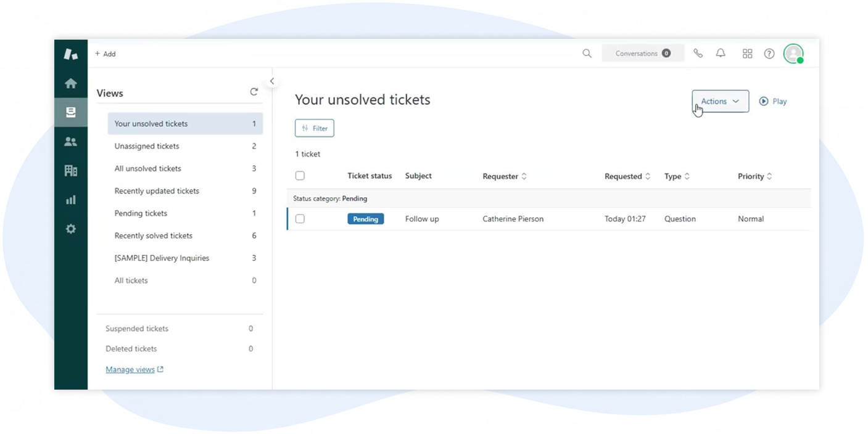868x434 pixels.
Task: Open the products grid icon
Action: coord(747,54)
